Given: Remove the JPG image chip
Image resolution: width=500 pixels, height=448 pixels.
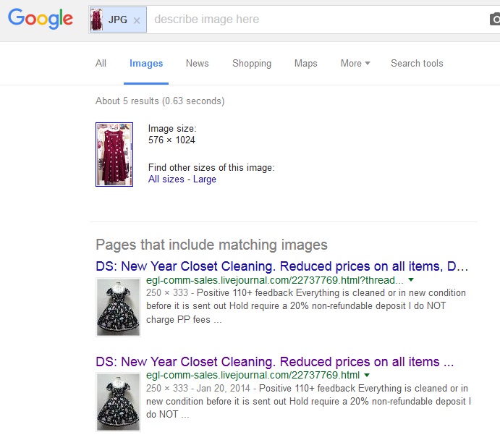Looking at the screenshot, I should coord(137,20).
